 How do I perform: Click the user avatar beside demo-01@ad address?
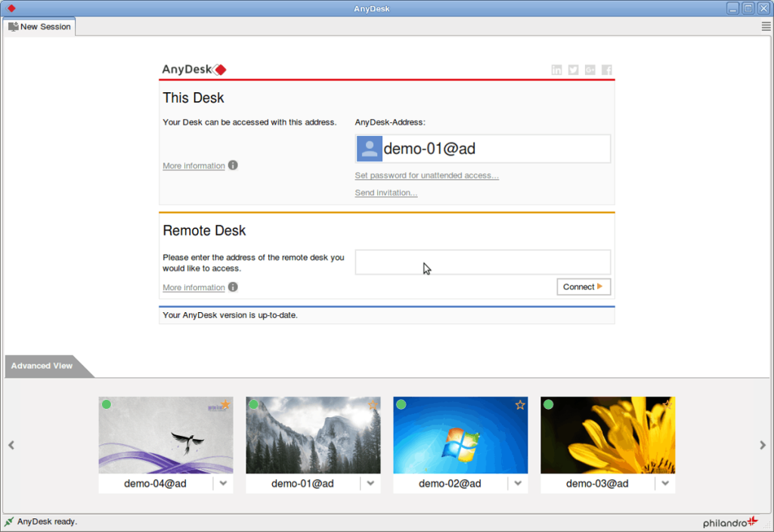(x=369, y=148)
